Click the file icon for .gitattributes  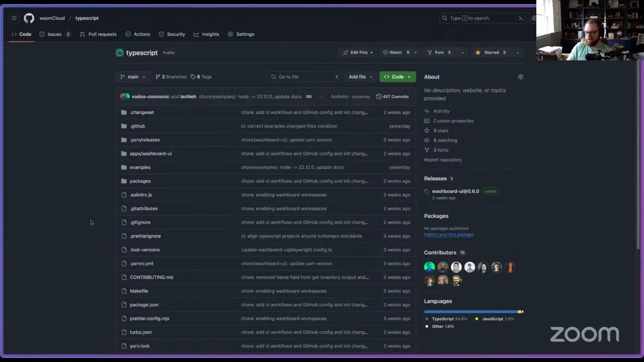124,209
